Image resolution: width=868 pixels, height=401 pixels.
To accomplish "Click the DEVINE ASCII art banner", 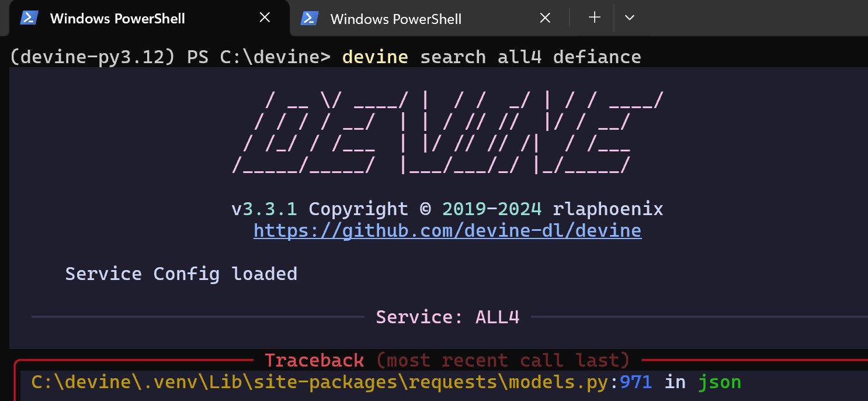I will click(x=447, y=133).
